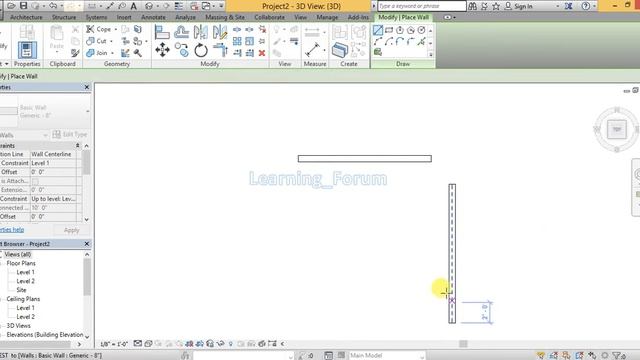Open the Architecture ribbon tab
This screenshot has height=360, width=640.
point(26,18)
